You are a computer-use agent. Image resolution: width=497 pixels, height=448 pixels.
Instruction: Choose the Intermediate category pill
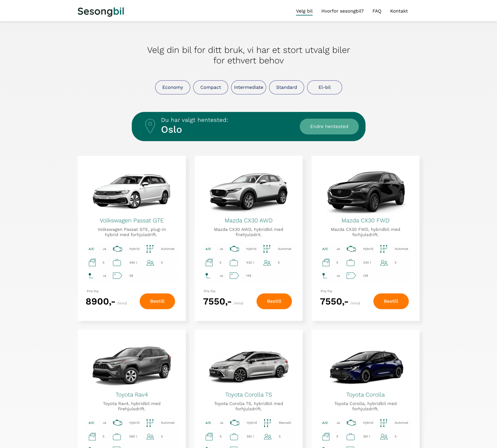pyautogui.click(x=248, y=87)
